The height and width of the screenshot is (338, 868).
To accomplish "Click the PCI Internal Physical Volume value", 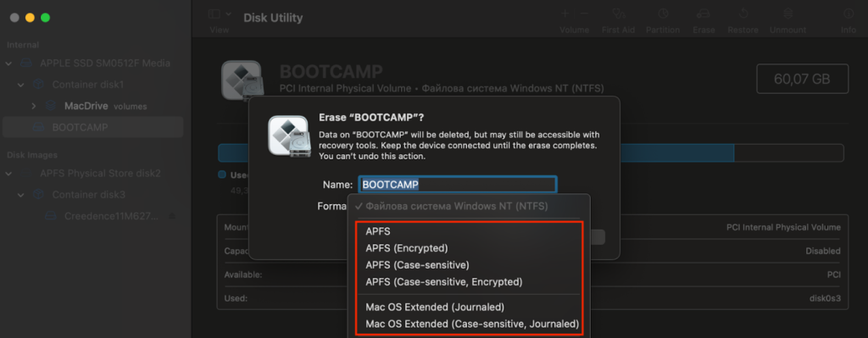I will point(783,227).
